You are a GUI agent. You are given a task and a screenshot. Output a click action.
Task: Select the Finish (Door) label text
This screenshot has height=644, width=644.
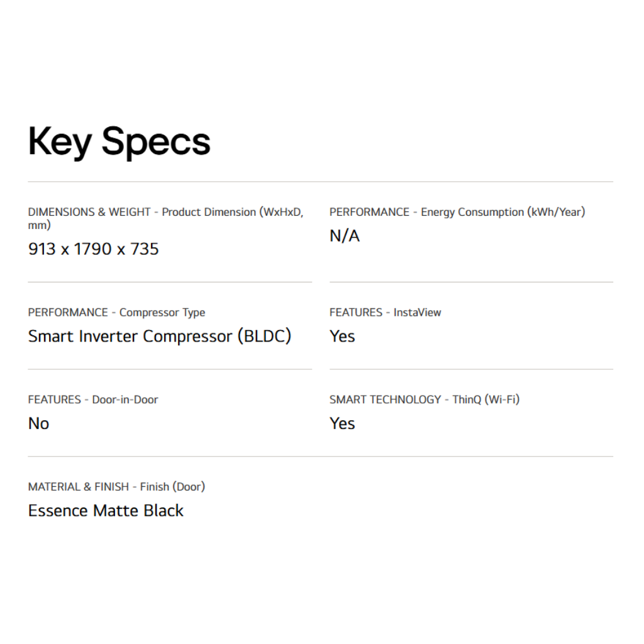pos(172,487)
